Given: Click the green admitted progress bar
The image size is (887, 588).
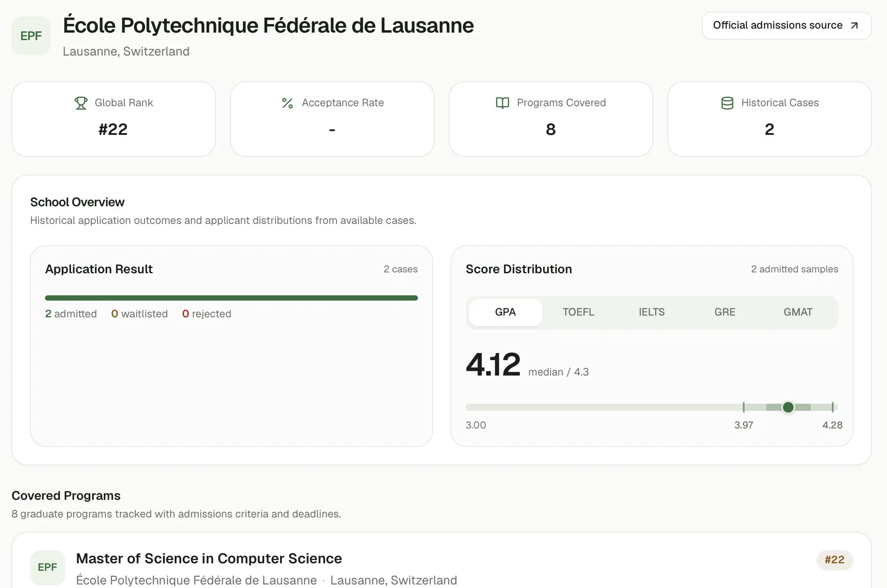Looking at the screenshot, I should (x=231, y=298).
